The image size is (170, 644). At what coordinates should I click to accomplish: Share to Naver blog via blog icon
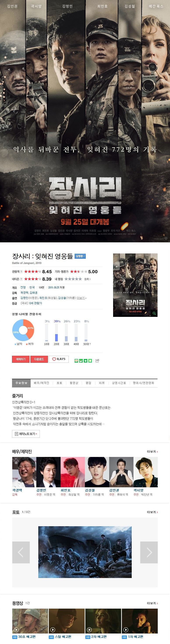tap(76, 361)
